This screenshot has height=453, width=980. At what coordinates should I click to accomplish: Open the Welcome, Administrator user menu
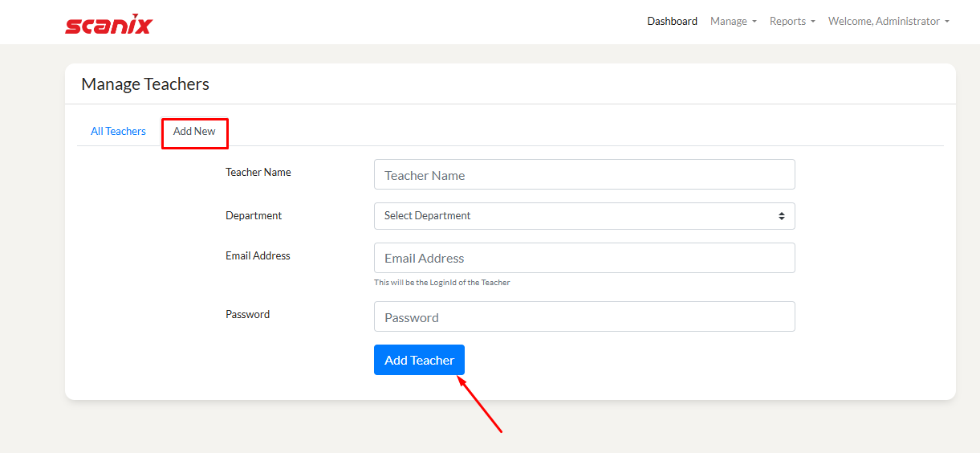[x=888, y=22]
